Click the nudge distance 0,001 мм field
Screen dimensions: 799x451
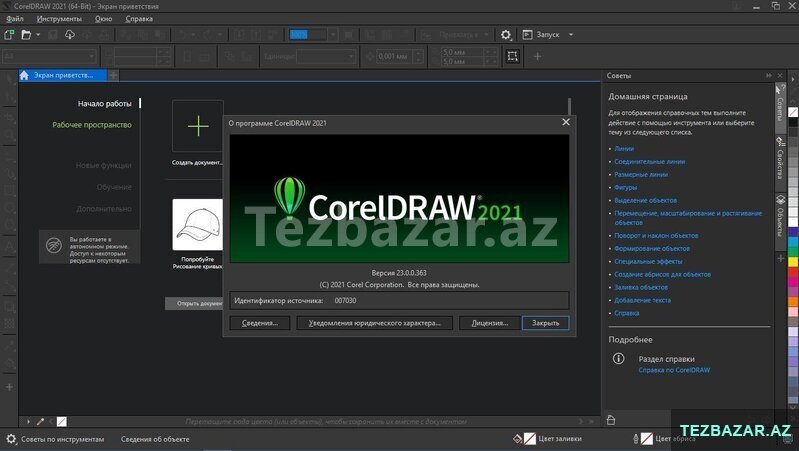(394, 56)
